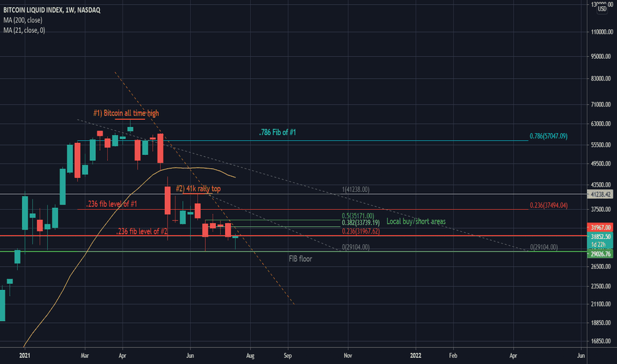Screen dimensions: 617x364
Task: Click the red 31967.00 price tag
Action: (600, 228)
